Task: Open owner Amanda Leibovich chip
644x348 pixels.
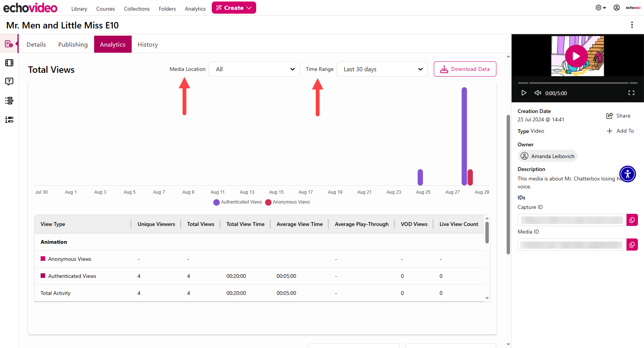Action: tap(547, 156)
